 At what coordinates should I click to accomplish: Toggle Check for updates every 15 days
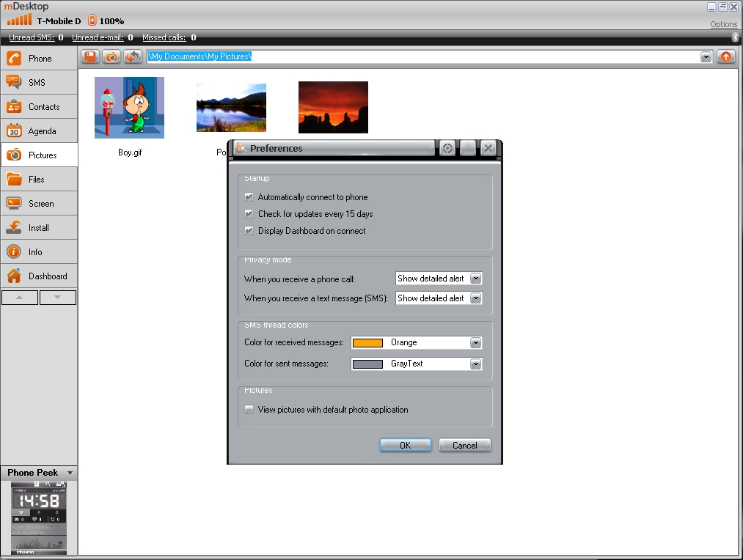coord(249,214)
